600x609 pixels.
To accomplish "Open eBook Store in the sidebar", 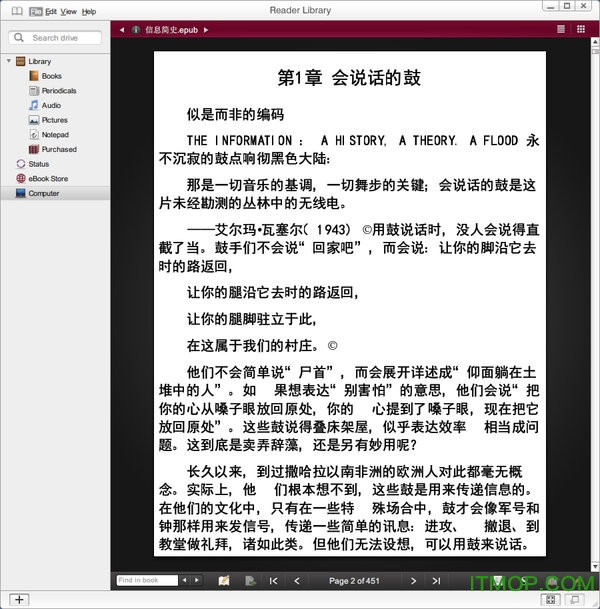I will 48,179.
